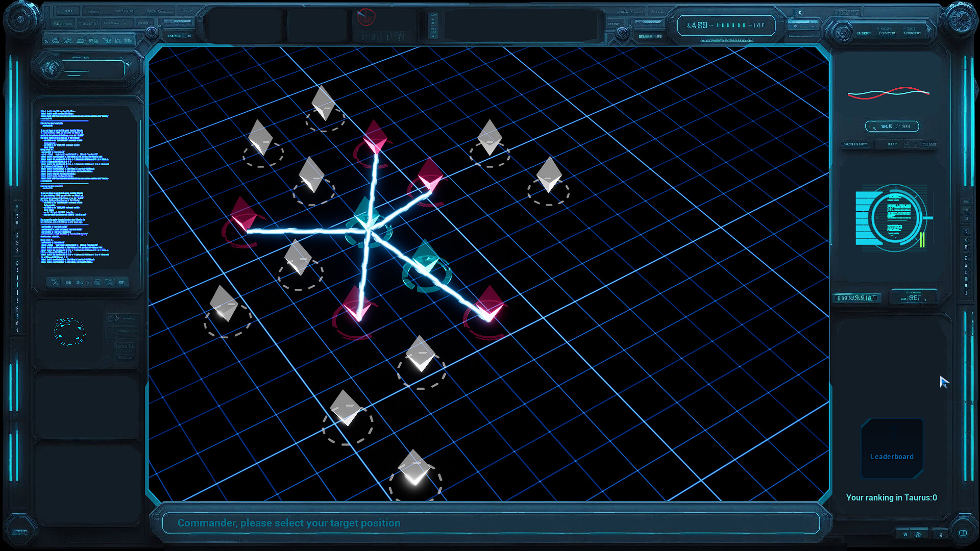980x551 pixels.
Task: Select the white diamond just below the left horizontal beam
Action: tap(298, 257)
